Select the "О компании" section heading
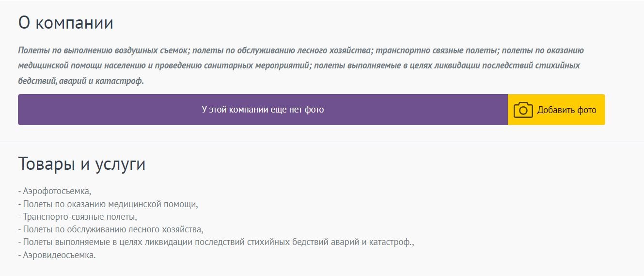644x276 pixels. click(x=66, y=23)
